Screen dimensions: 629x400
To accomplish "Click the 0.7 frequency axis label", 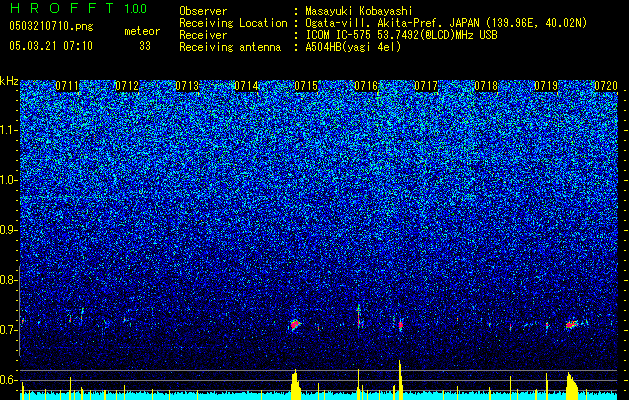I will (9, 330).
